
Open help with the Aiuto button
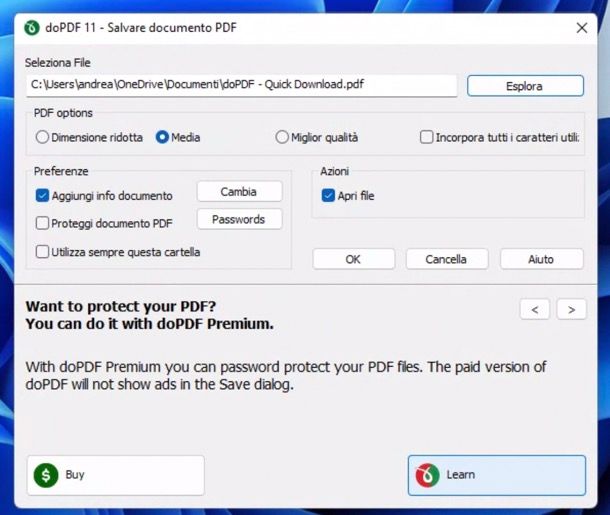click(x=542, y=259)
